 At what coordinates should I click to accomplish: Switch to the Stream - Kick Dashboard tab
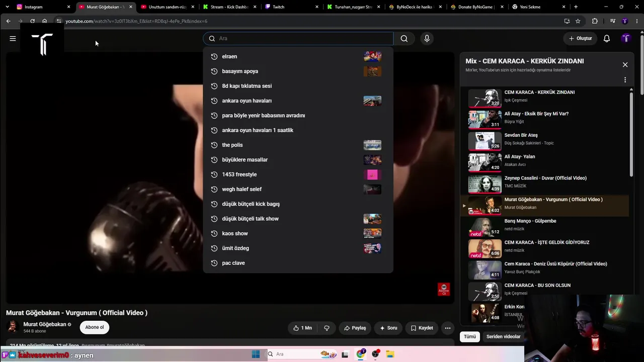229,7
